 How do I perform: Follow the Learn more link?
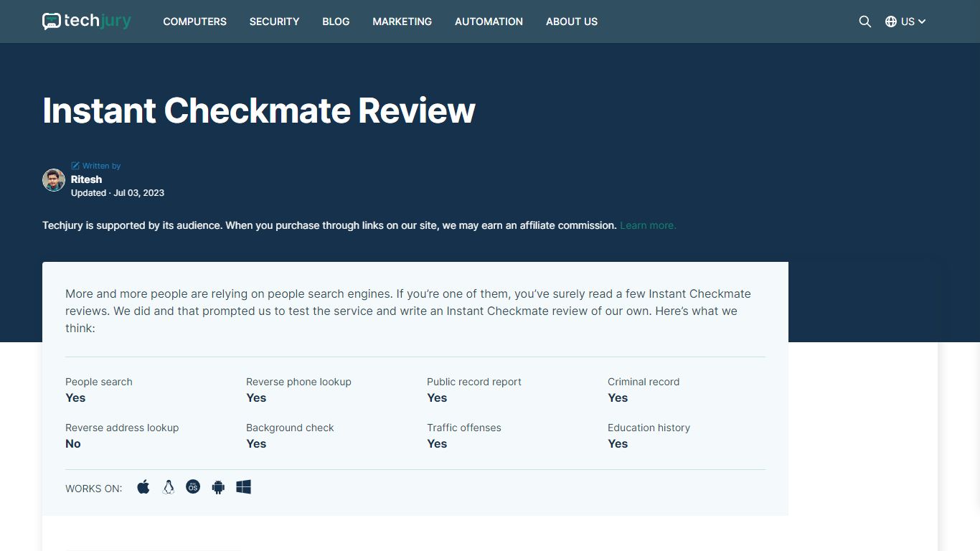(x=648, y=225)
